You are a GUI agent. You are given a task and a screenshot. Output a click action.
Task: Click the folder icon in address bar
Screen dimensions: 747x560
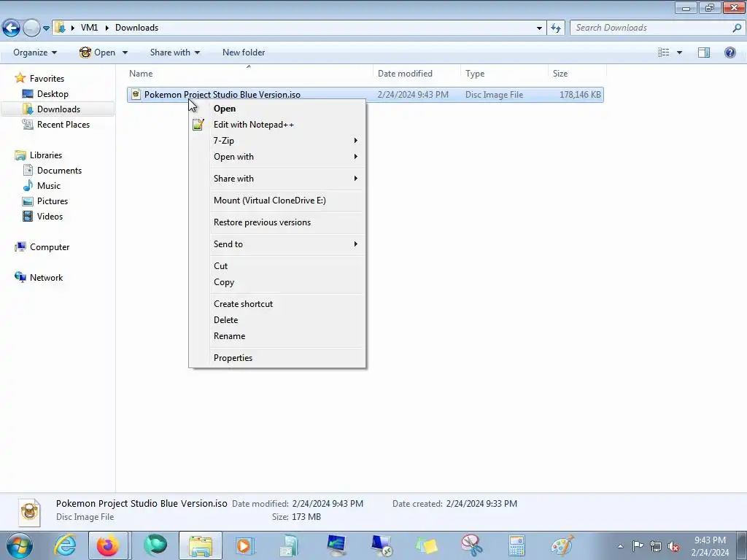click(60, 28)
